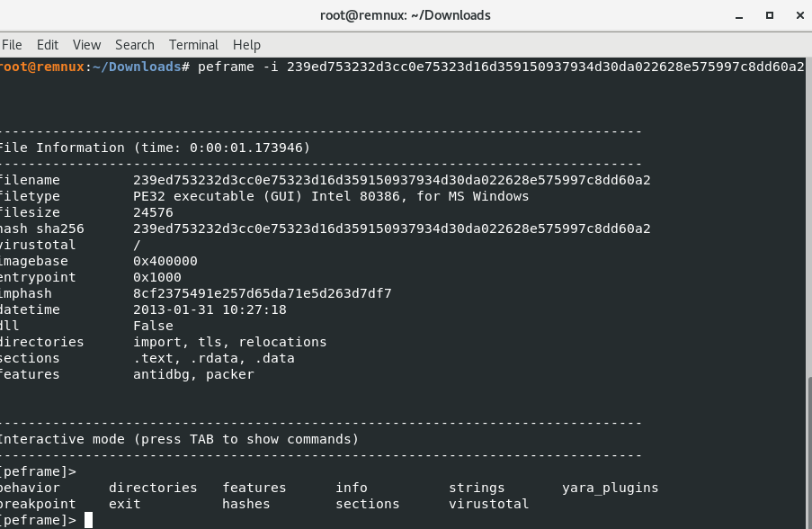
Task: Click the 'peframe -i' command text
Action: coord(237,67)
